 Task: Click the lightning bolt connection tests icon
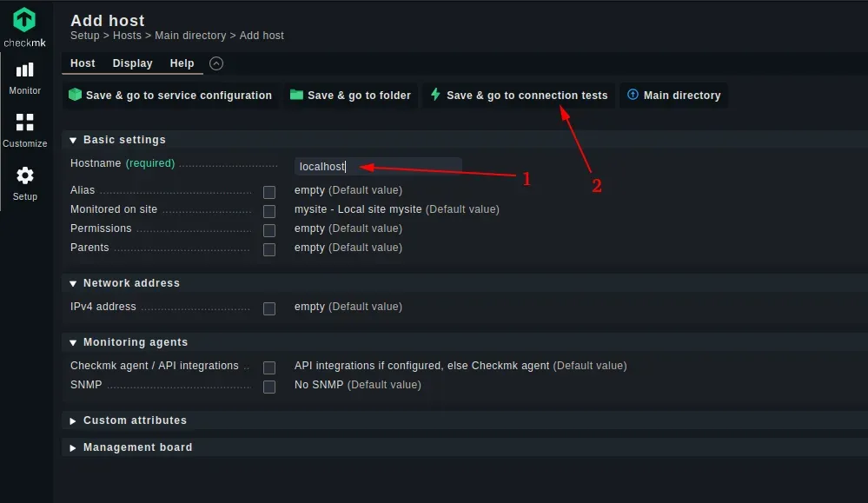tap(435, 95)
